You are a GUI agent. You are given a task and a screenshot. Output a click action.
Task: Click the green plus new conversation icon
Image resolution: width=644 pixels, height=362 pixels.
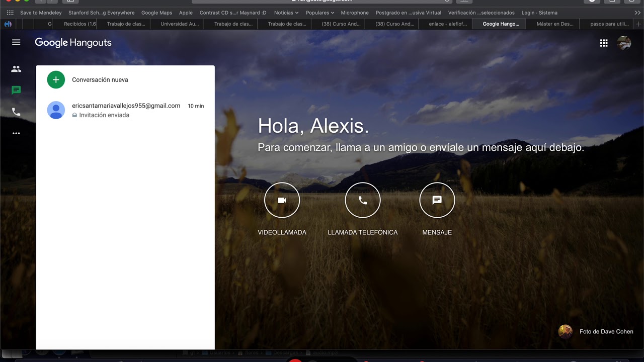pos(56,79)
